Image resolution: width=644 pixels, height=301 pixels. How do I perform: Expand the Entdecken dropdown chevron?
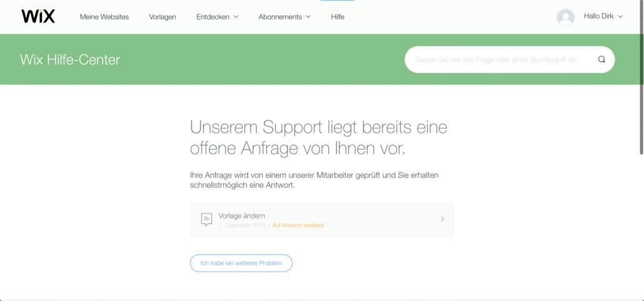pyautogui.click(x=236, y=17)
